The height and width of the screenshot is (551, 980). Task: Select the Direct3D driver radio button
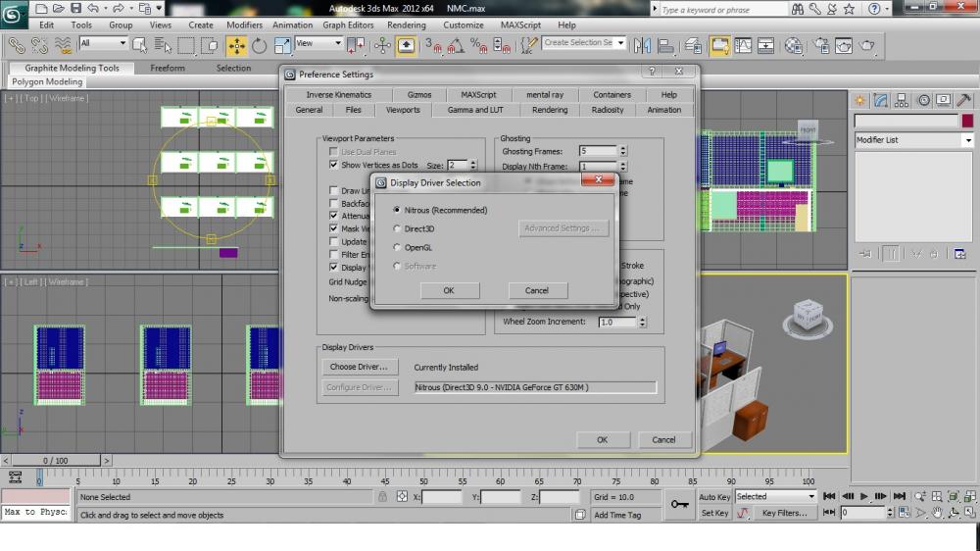[x=397, y=228]
